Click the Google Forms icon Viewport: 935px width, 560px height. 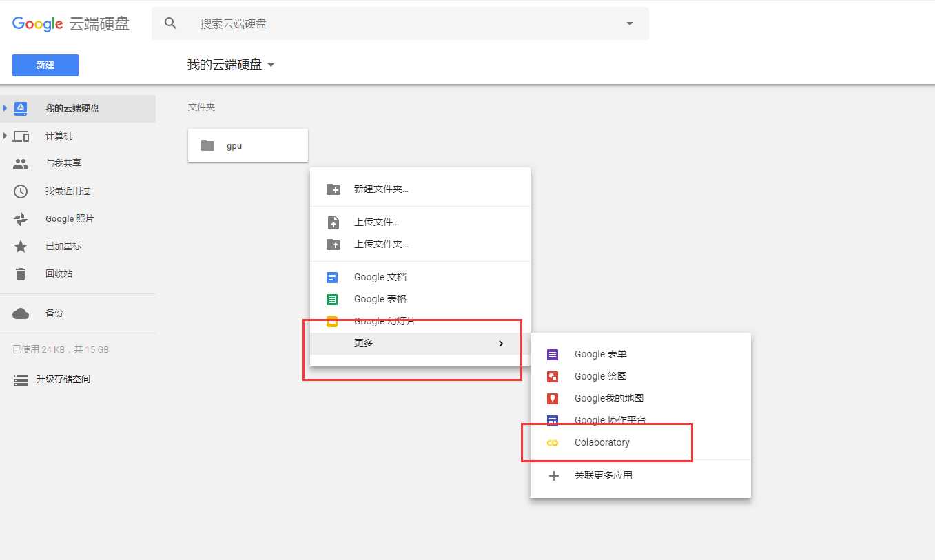pyautogui.click(x=553, y=355)
